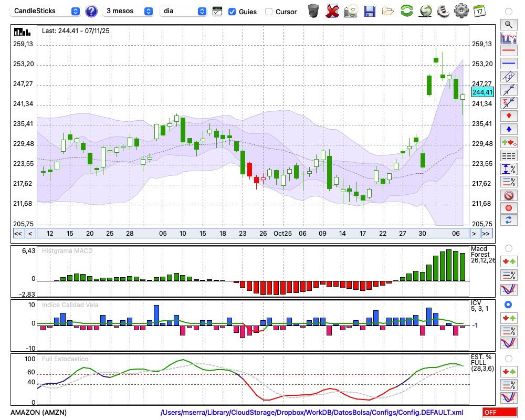
Task: Open the '3 mesos' time range dropdown
Action: tap(129, 11)
